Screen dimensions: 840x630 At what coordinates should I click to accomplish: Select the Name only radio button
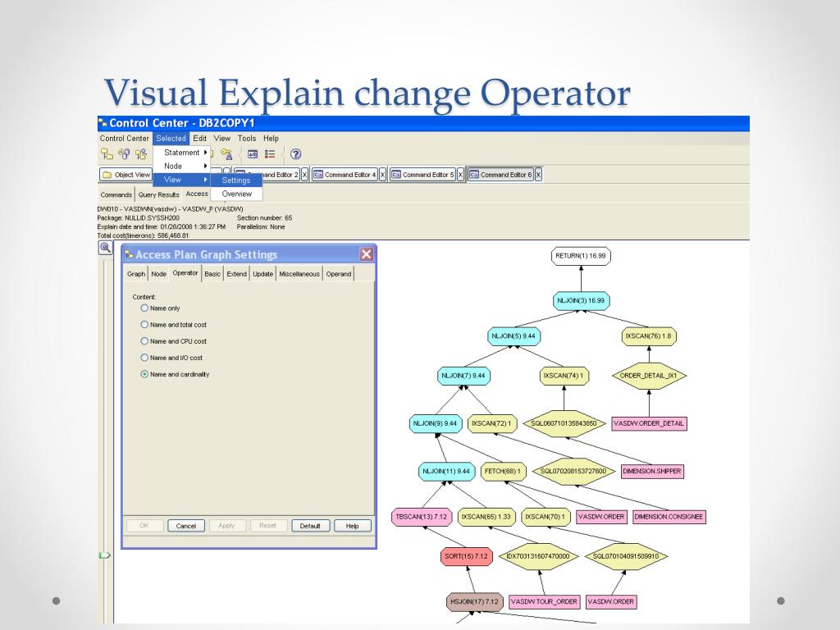pyautogui.click(x=144, y=308)
